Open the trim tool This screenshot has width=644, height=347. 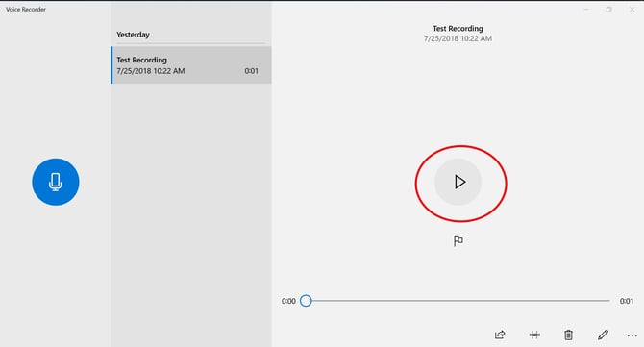(x=534, y=335)
